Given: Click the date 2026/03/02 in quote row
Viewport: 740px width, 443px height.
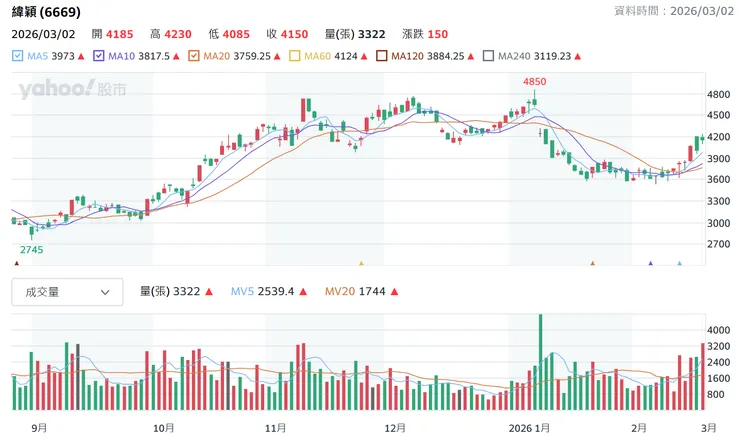Looking at the screenshot, I should click(x=43, y=34).
